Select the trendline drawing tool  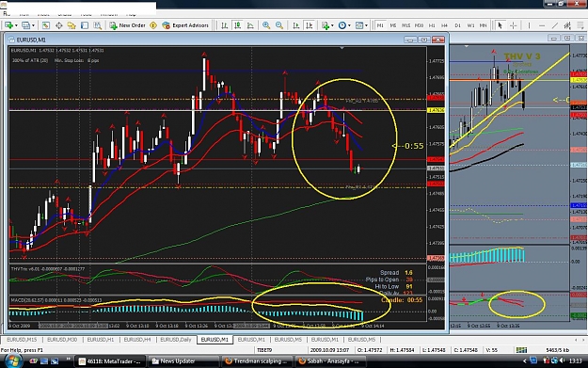coord(555,25)
